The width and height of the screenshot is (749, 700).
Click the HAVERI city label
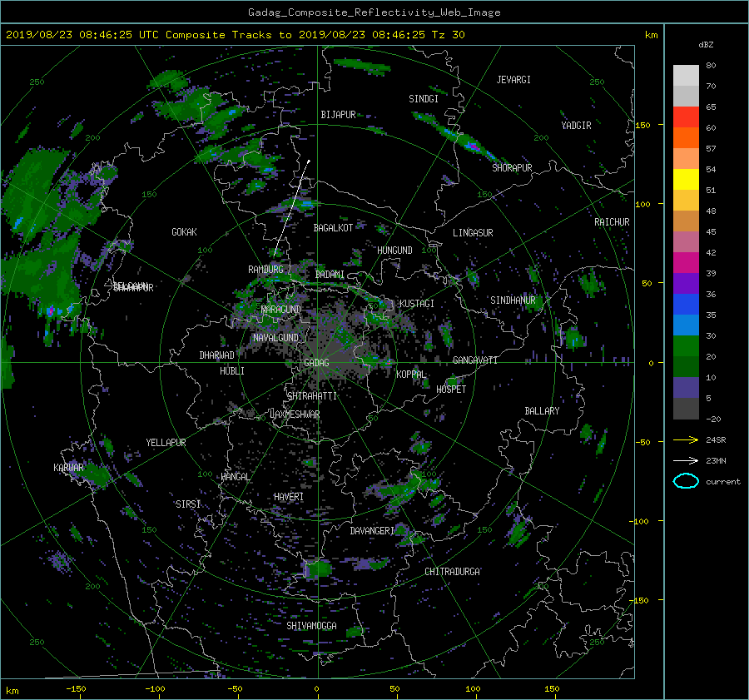pos(289,497)
